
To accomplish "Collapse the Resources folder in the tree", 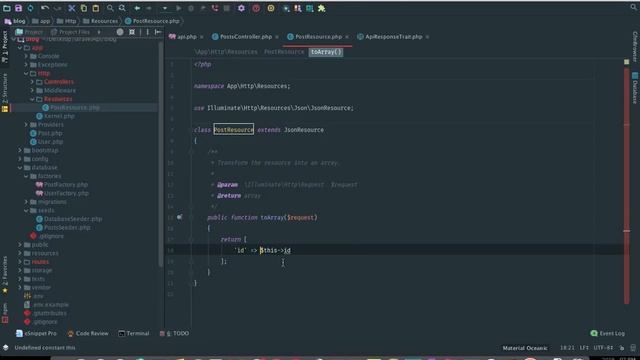I will coord(32,99).
